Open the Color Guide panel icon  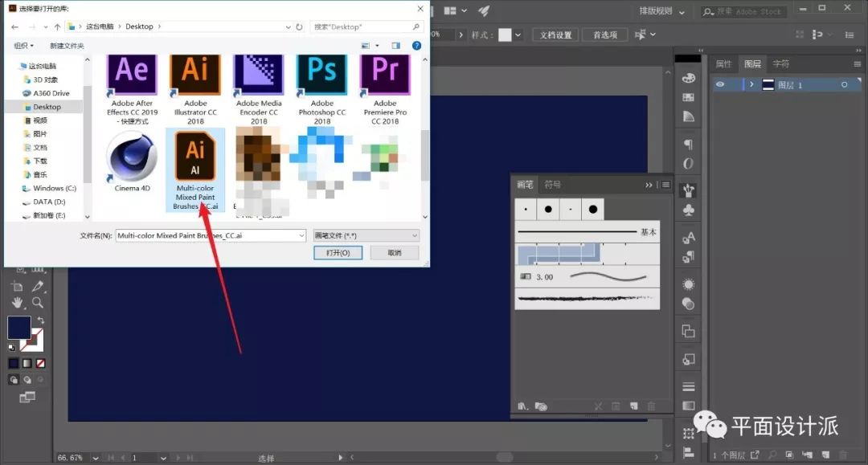(689, 116)
